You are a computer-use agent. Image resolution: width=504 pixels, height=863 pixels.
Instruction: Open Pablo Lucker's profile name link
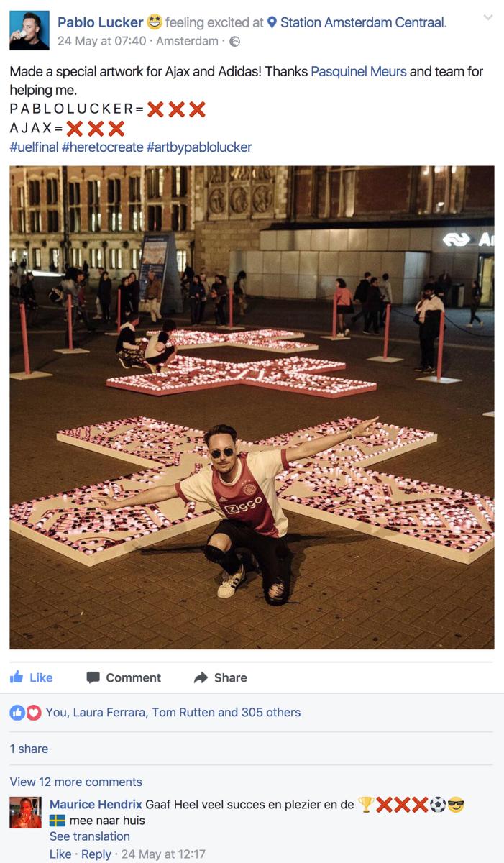click(x=101, y=22)
